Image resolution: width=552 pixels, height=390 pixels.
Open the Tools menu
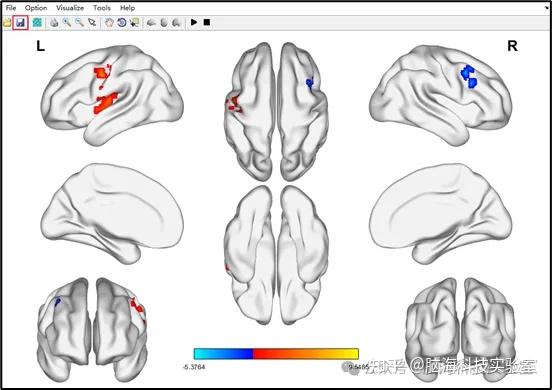(x=102, y=7)
